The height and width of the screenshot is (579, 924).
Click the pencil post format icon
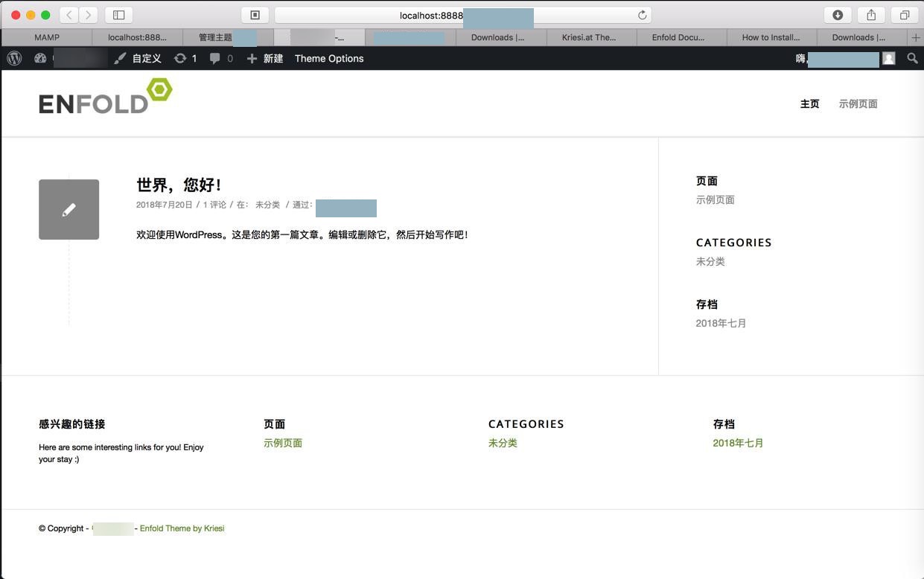click(x=68, y=209)
